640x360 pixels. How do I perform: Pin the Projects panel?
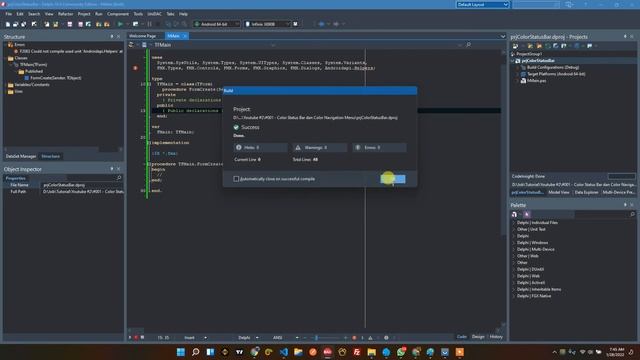tap(625, 36)
